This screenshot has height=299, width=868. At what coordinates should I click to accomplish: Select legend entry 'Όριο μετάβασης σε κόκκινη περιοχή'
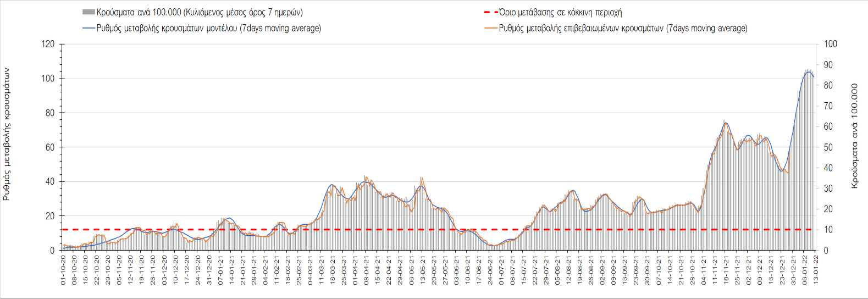coord(560,12)
